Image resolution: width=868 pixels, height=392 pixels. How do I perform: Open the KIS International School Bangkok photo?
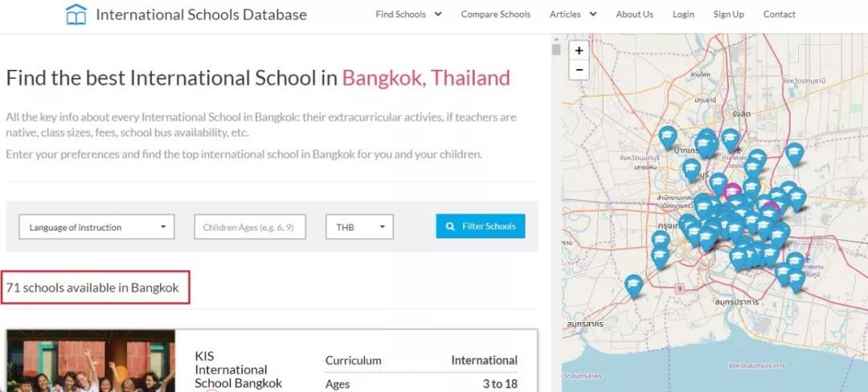(x=91, y=361)
